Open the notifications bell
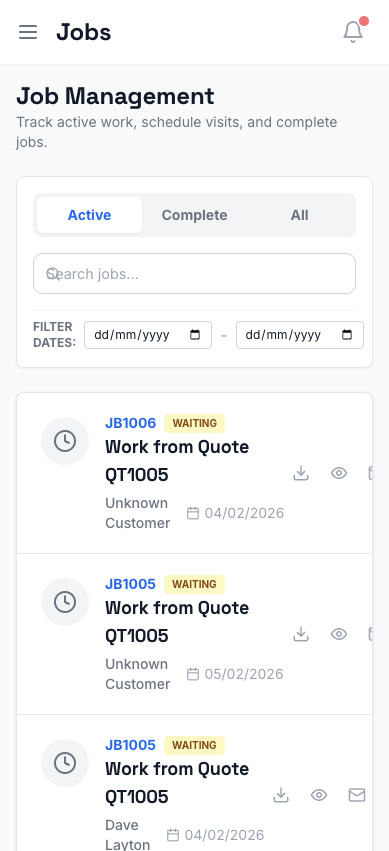389x851 pixels. click(x=353, y=32)
